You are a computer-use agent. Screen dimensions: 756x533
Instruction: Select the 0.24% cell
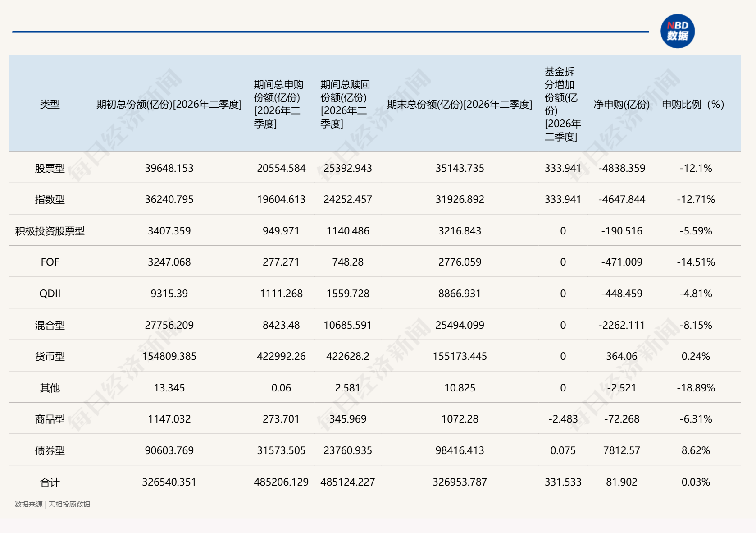[x=696, y=356]
